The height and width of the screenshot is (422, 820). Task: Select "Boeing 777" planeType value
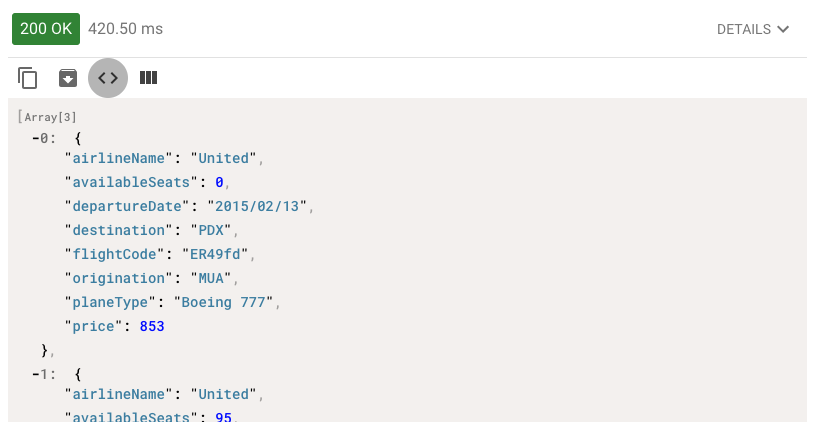(223, 303)
